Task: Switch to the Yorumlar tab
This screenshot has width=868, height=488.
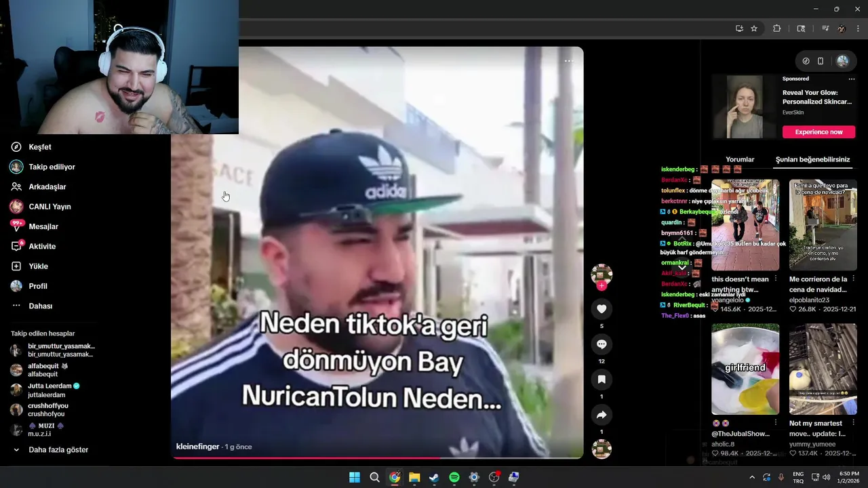Action: (x=740, y=159)
